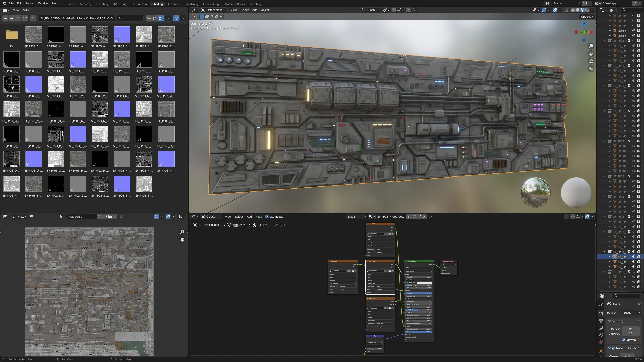Select wireframe viewport shading mode
The image size is (644, 362).
coord(573,10)
